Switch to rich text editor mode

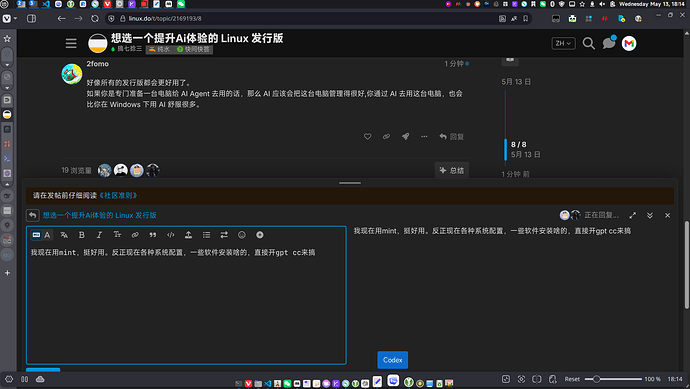[x=48, y=235]
